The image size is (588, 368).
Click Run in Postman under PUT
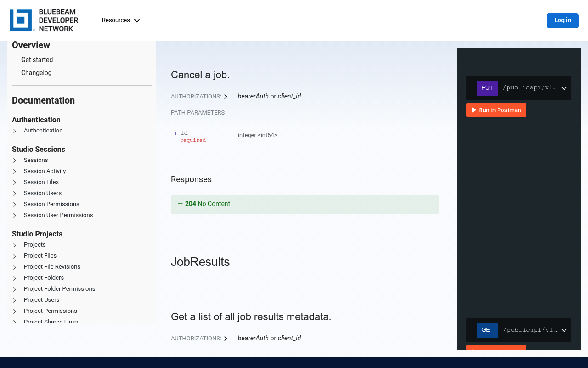[x=496, y=110]
